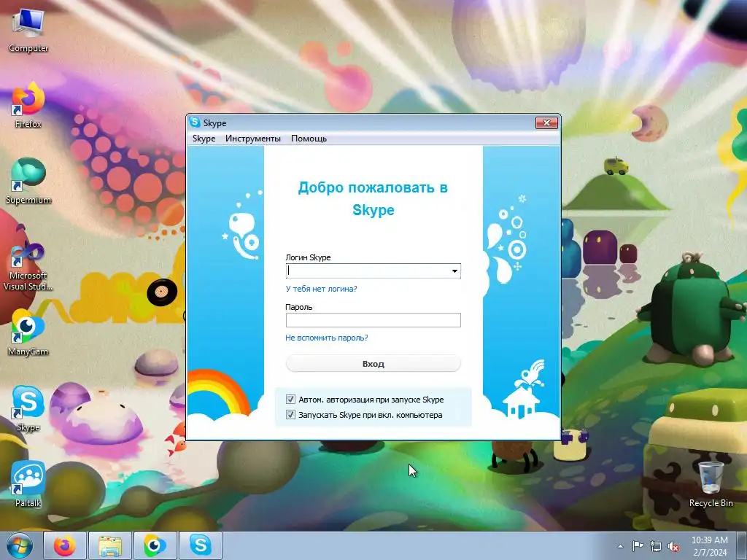747x560 pixels.
Task: Switch to Skype taskbar button
Action: (x=200, y=545)
